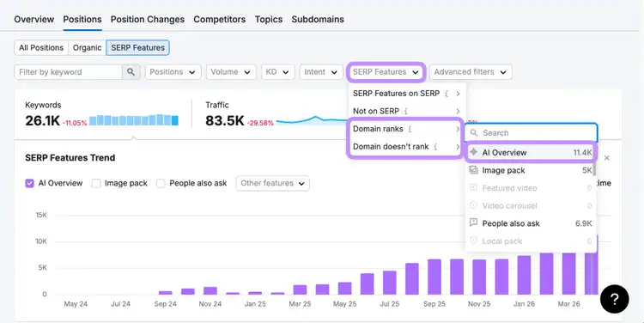Click the Jul 25 purple chart bar
The width and height of the screenshot is (644, 323).
click(390, 283)
